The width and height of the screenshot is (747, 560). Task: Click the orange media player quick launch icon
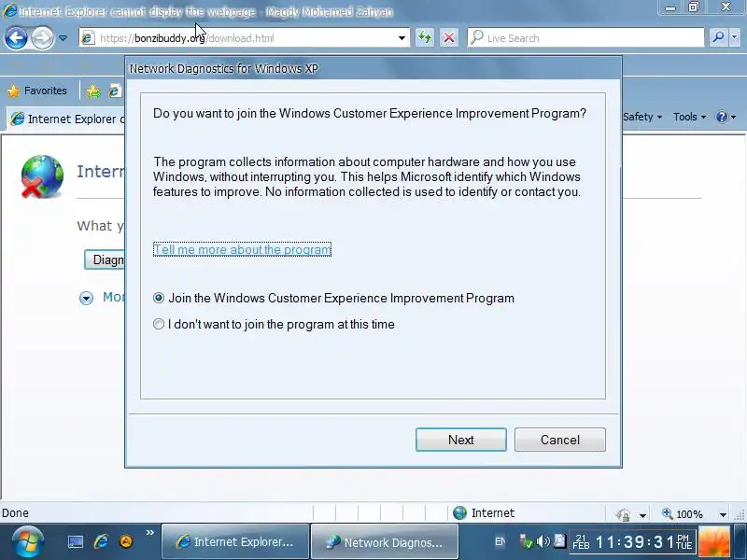[x=126, y=541]
